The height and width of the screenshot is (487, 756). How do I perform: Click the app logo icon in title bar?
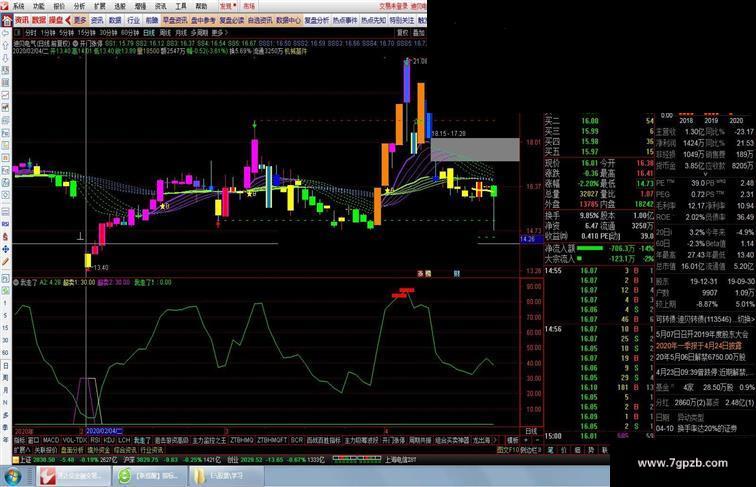coord(4,5)
